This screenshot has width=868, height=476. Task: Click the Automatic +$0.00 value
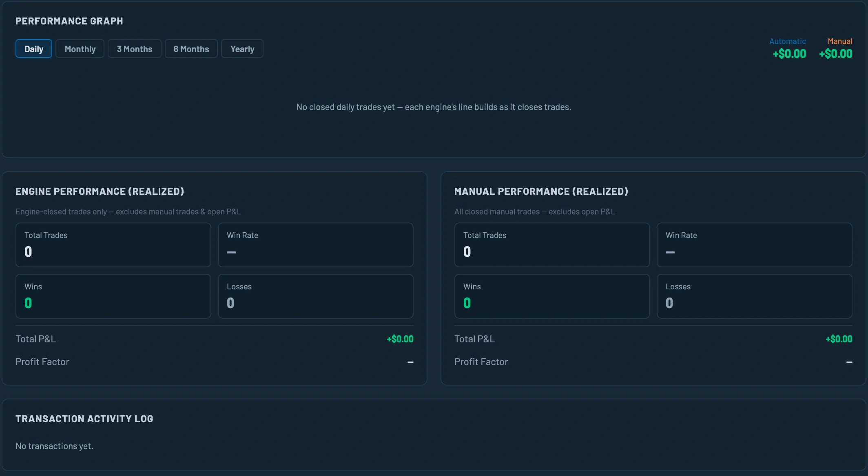(789, 54)
